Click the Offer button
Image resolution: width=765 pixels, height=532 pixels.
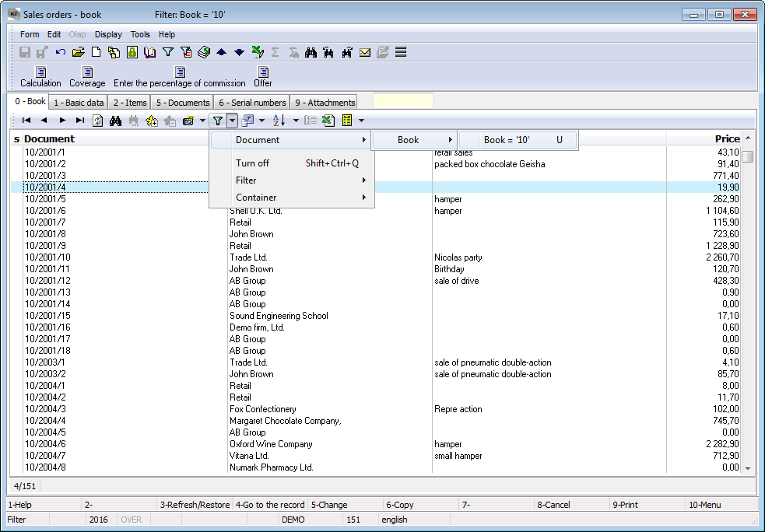coord(263,77)
